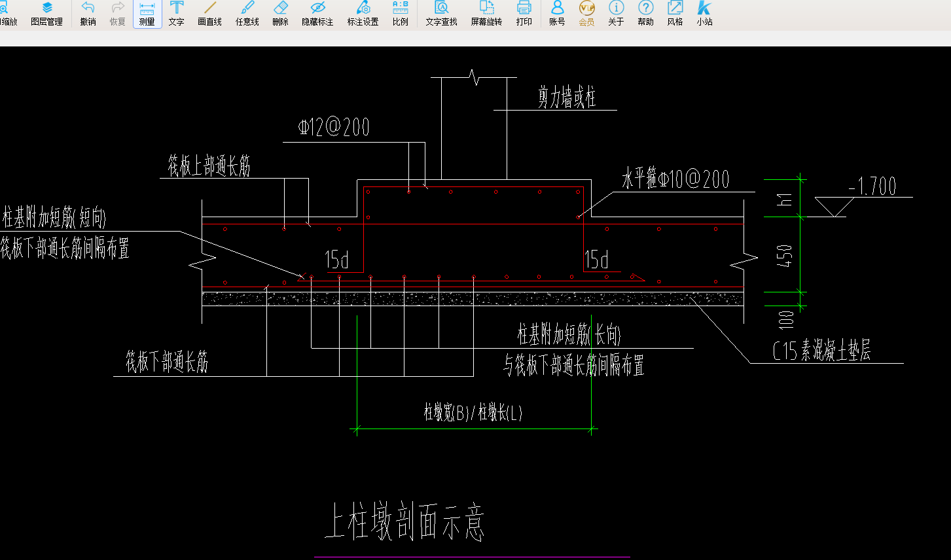951x560 pixels.
Task: Click the 风格 style icon
Action: (x=675, y=14)
